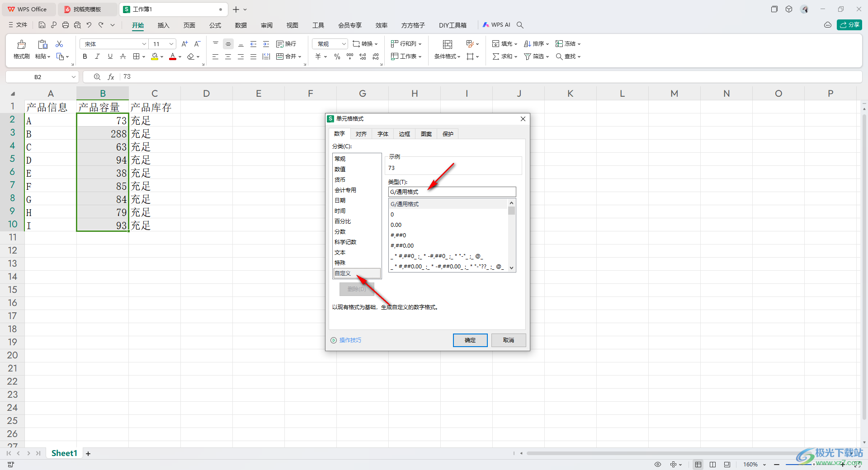Click the 确定 button
The image size is (868, 470).
tap(470, 340)
